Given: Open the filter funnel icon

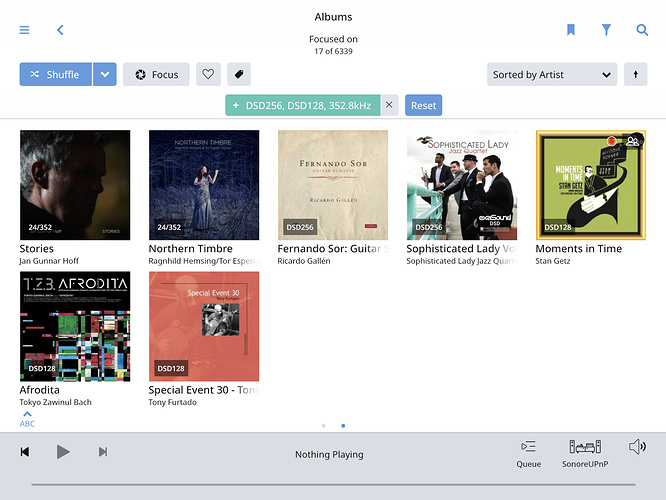Looking at the screenshot, I should (x=606, y=30).
